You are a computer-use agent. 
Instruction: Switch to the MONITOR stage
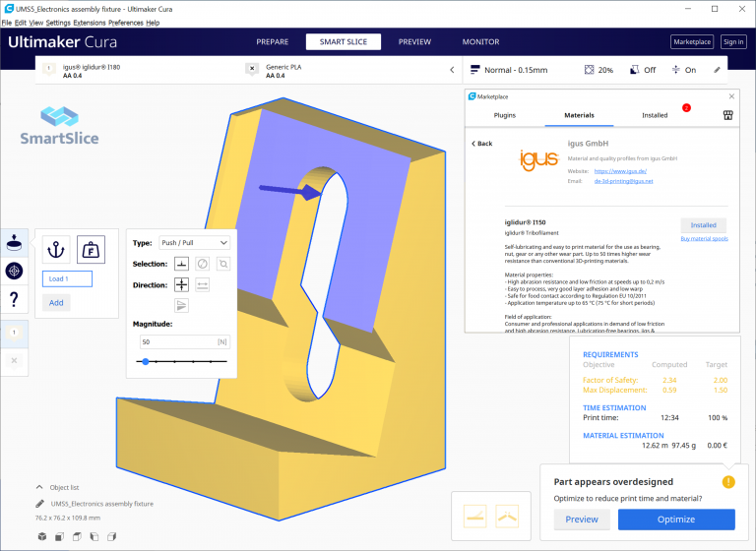click(480, 42)
